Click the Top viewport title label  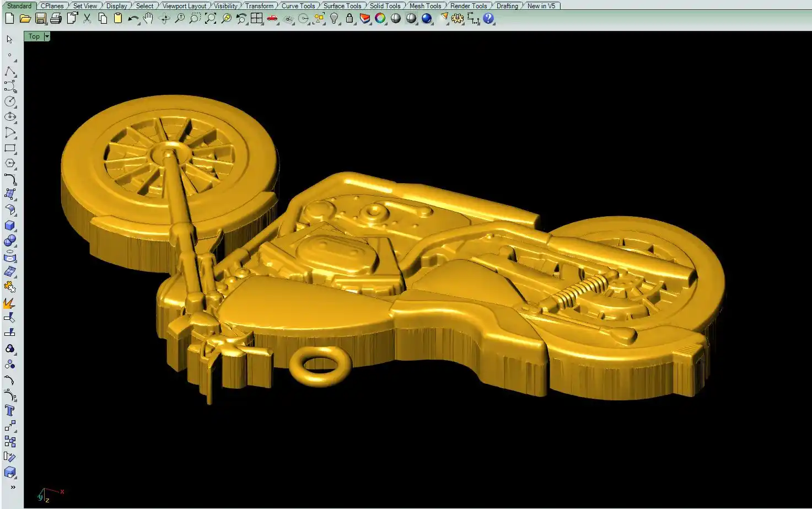(34, 36)
